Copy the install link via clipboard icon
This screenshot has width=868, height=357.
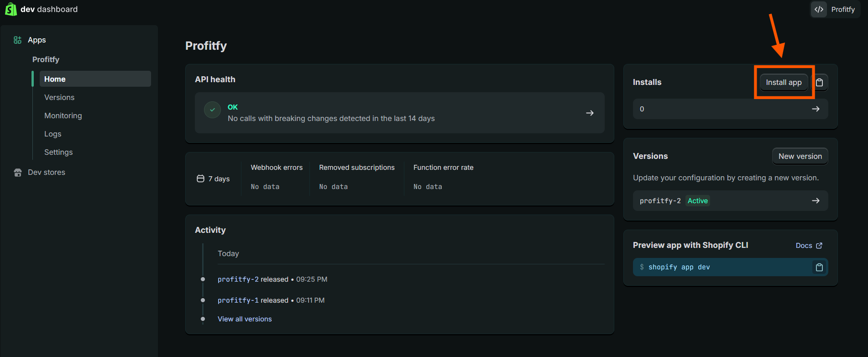[x=820, y=83]
